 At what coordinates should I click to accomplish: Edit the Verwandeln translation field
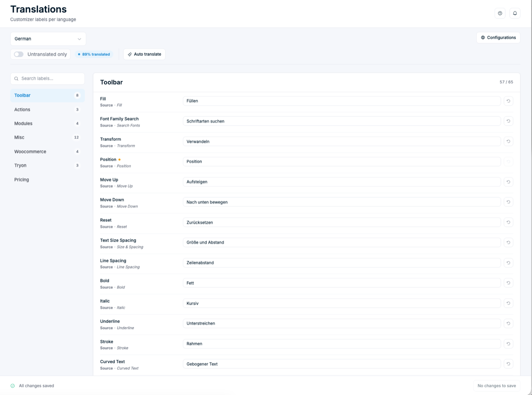[x=342, y=141]
